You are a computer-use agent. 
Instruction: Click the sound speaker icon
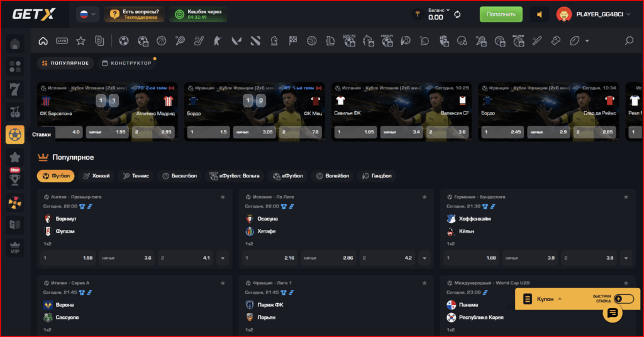point(539,14)
